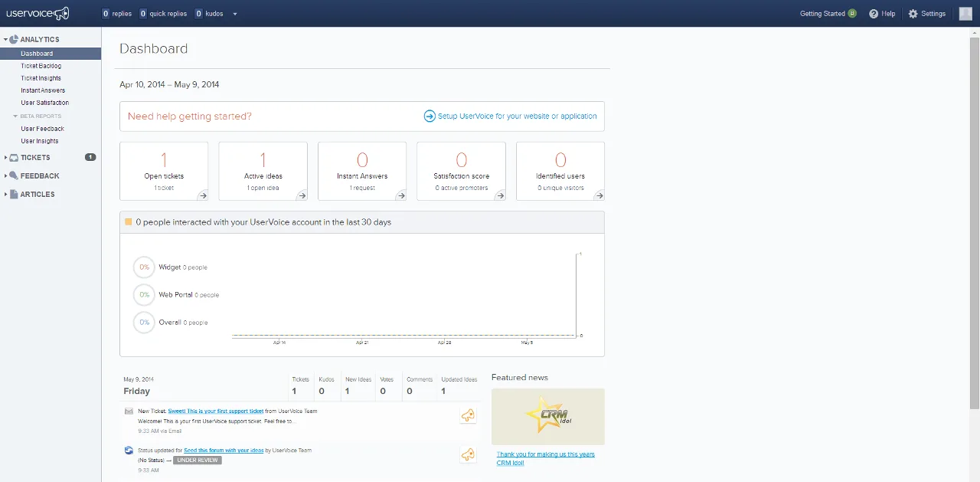
Task: Click the Analytics pie chart icon
Action: [x=14, y=39]
